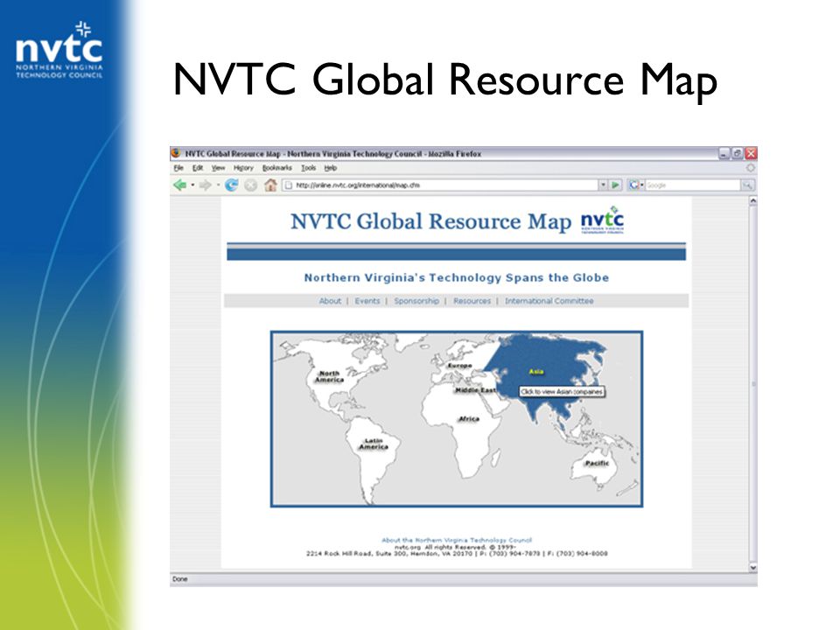Viewport: 840px width, 630px height.
Task: Reload the page with the refresh icon
Action: point(231,185)
